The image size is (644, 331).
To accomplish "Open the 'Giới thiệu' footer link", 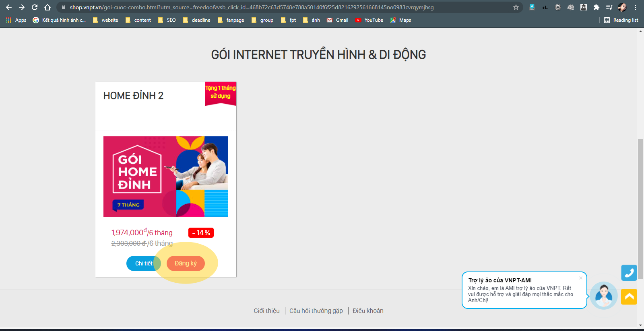I will (266, 310).
